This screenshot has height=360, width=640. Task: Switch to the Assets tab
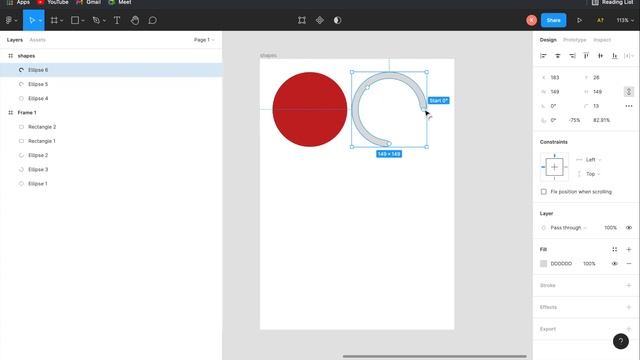point(38,40)
